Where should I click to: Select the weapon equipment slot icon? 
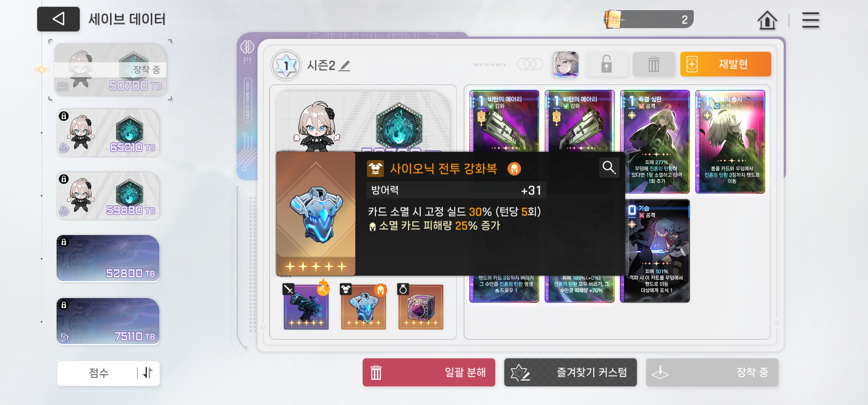(306, 307)
